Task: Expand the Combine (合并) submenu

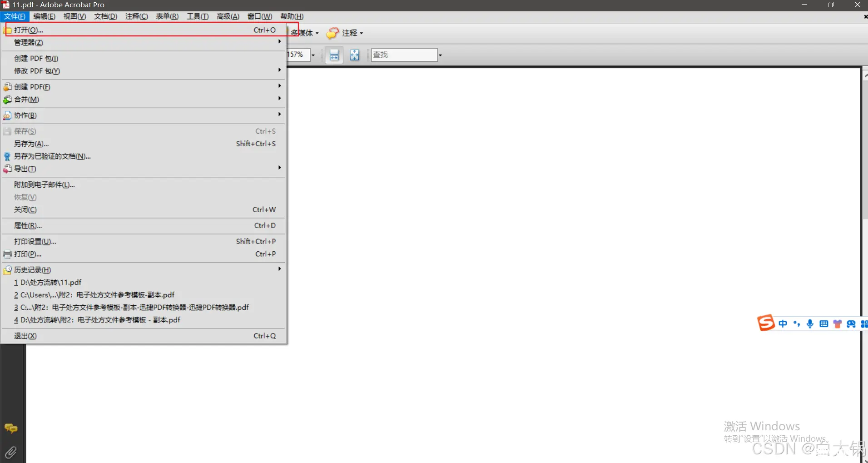Action: coord(144,99)
